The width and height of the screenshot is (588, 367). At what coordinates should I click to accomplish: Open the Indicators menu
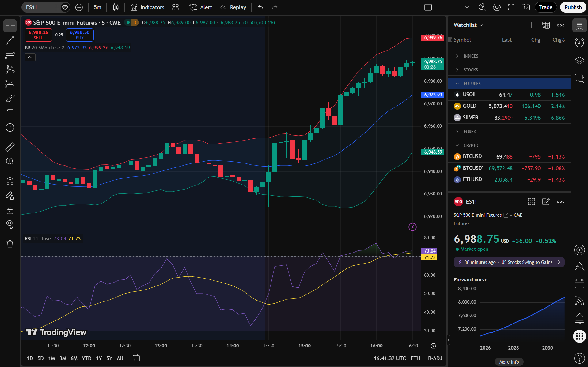coord(147,7)
